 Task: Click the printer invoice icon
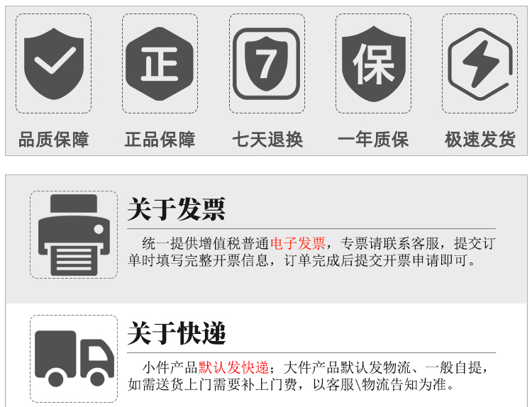coord(74,235)
